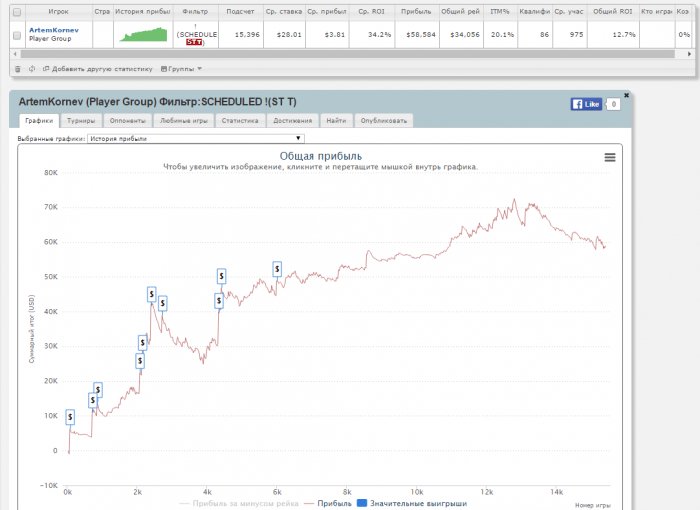Click the trash delete icon below the table

pos(18,69)
